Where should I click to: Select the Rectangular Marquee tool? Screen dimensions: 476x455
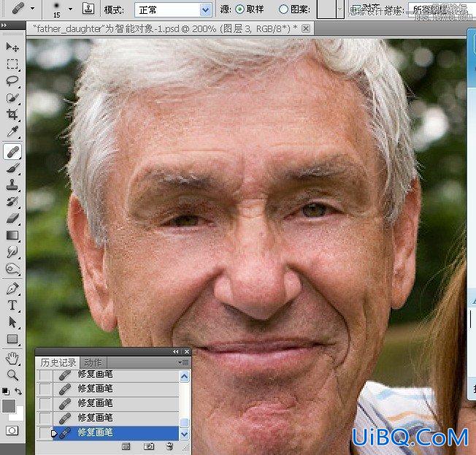point(12,64)
